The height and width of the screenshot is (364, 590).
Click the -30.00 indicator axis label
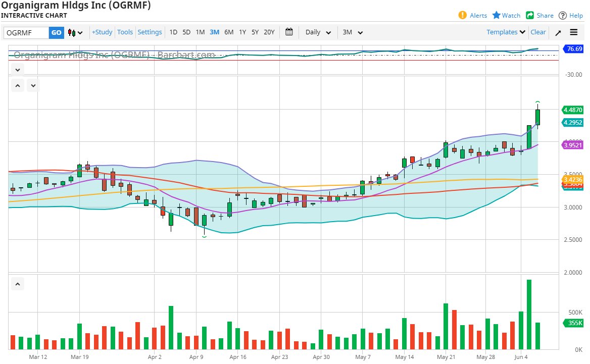(573, 75)
